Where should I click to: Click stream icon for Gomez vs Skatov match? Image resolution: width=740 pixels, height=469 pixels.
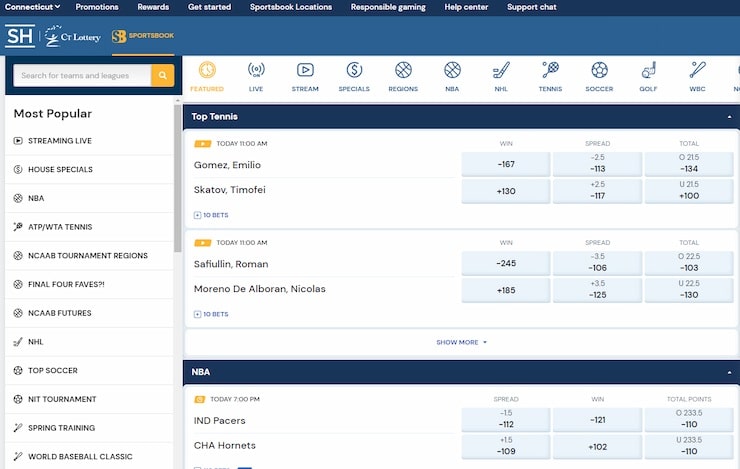[202, 143]
